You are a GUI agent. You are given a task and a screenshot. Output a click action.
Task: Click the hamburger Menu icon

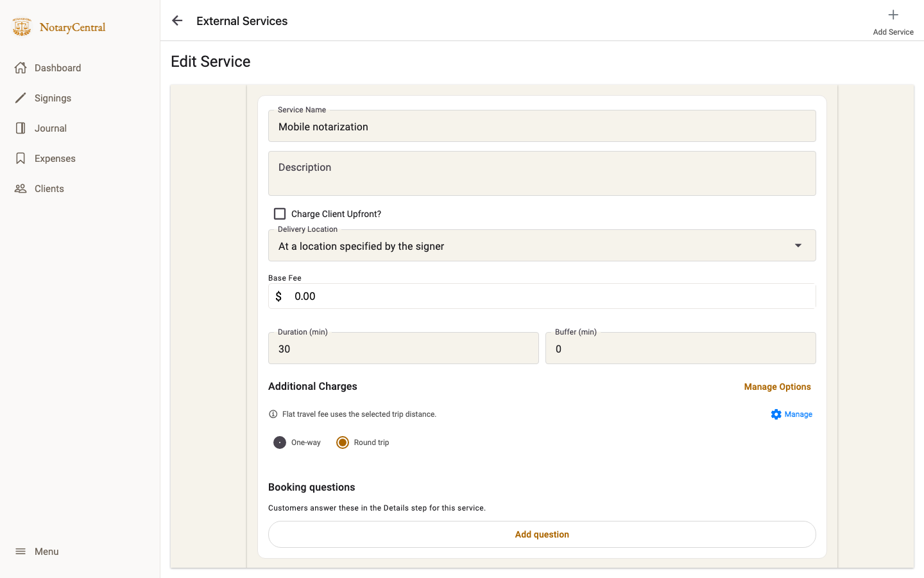21,552
